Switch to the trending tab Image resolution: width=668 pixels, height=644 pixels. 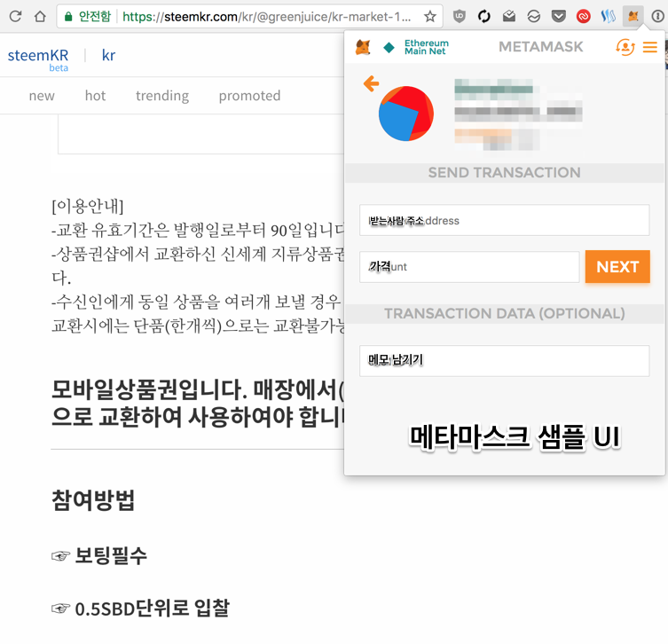[162, 96]
